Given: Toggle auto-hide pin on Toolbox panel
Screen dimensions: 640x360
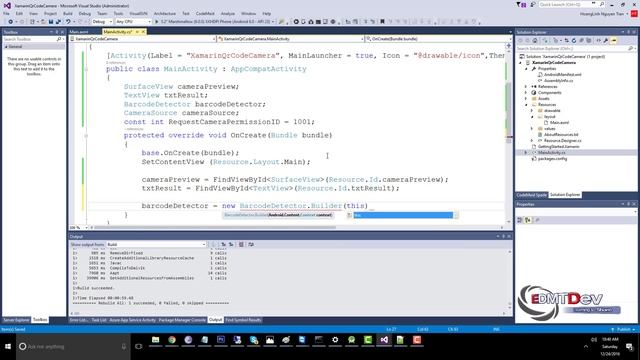Looking at the screenshot, I should click(x=57, y=32).
